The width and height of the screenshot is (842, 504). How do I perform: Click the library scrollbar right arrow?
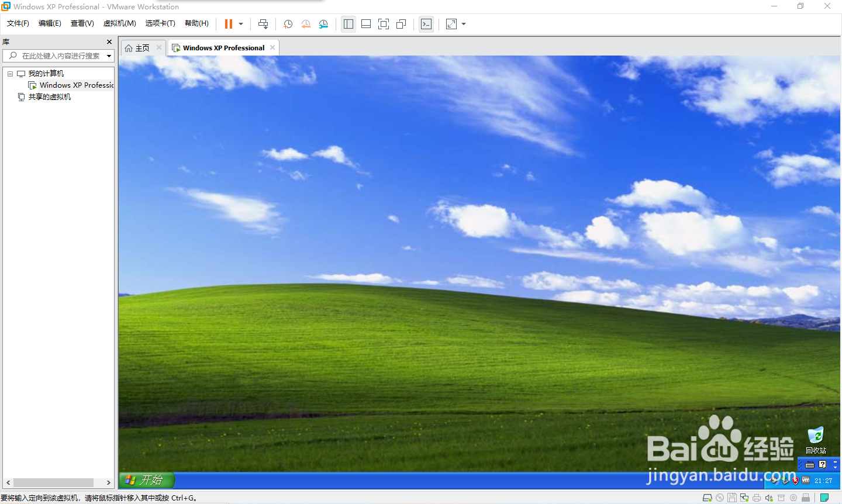coord(108,482)
